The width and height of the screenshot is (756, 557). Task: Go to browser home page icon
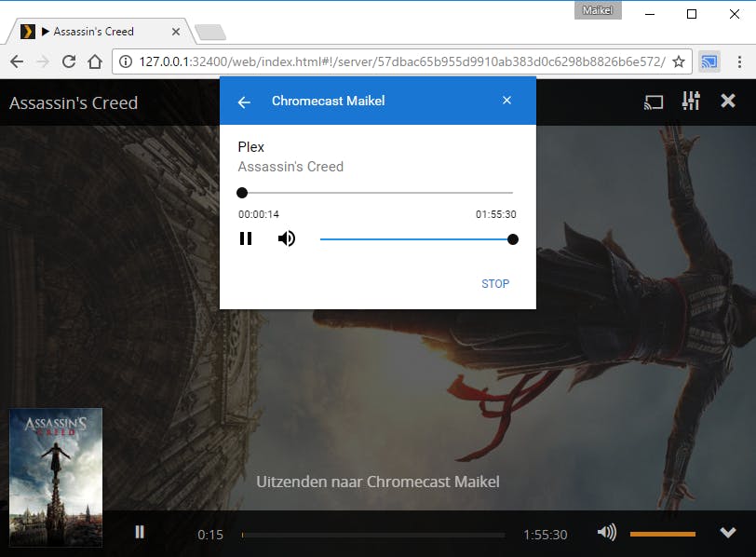95,61
